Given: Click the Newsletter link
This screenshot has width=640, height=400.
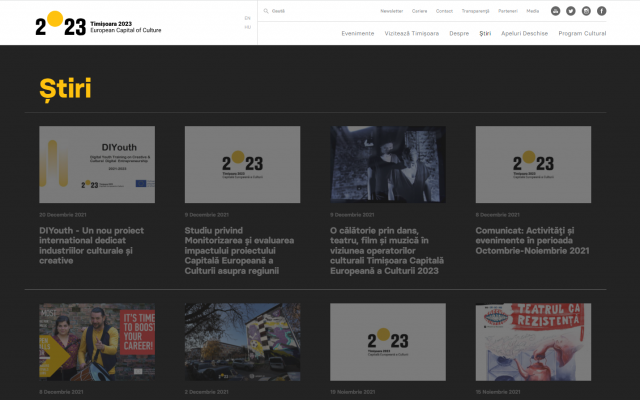Looking at the screenshot, I should point(391,11).
